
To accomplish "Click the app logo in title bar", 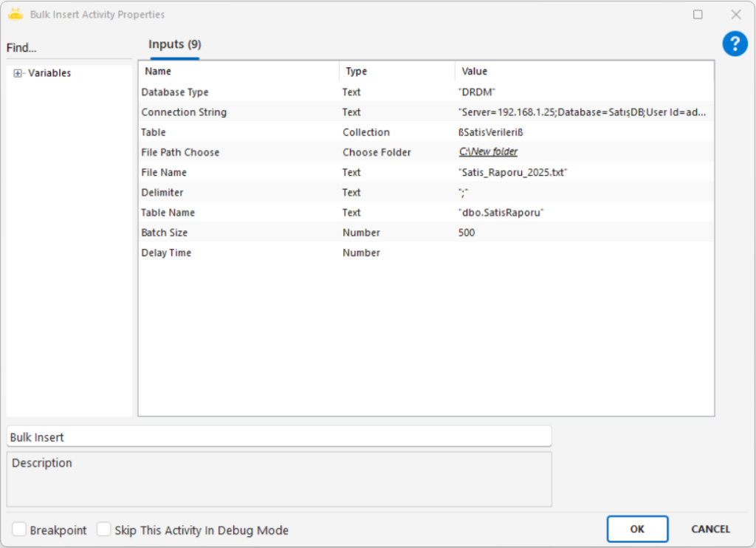I will pyautogui.click(x=16, y=14).
